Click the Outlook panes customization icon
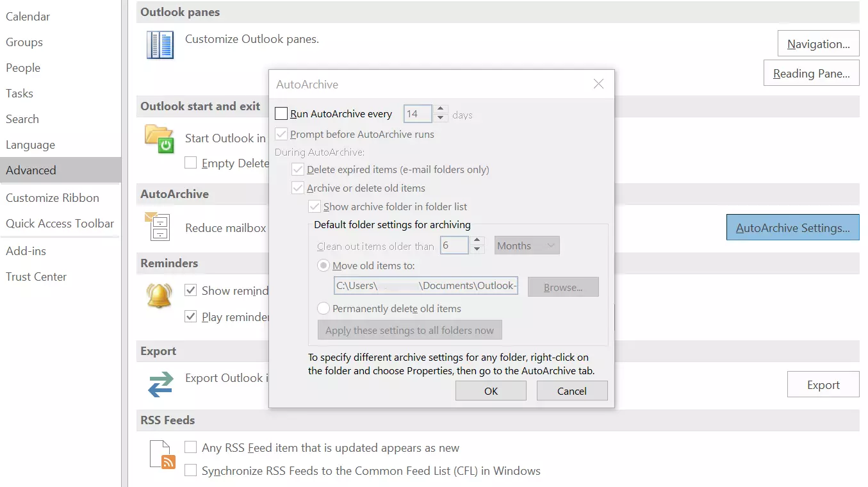The height and width of the screenshot is (487, 868). tap(160, 44)
